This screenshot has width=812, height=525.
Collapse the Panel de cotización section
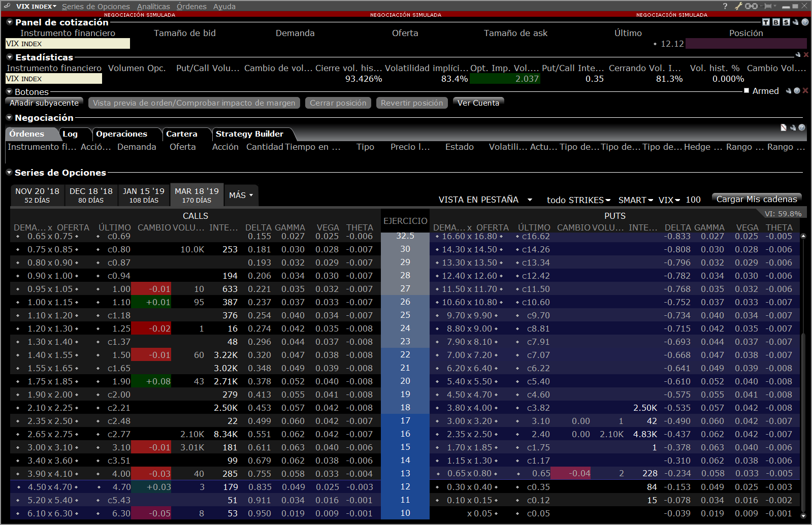(9, 22)
